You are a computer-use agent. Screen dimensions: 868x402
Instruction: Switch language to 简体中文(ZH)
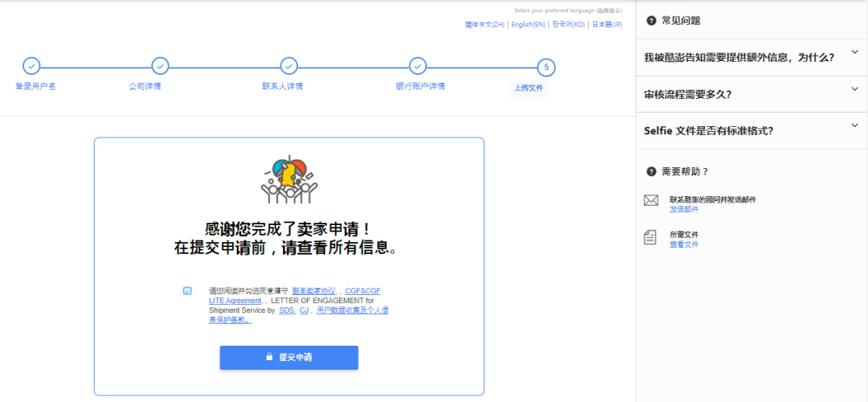point(485,25)
